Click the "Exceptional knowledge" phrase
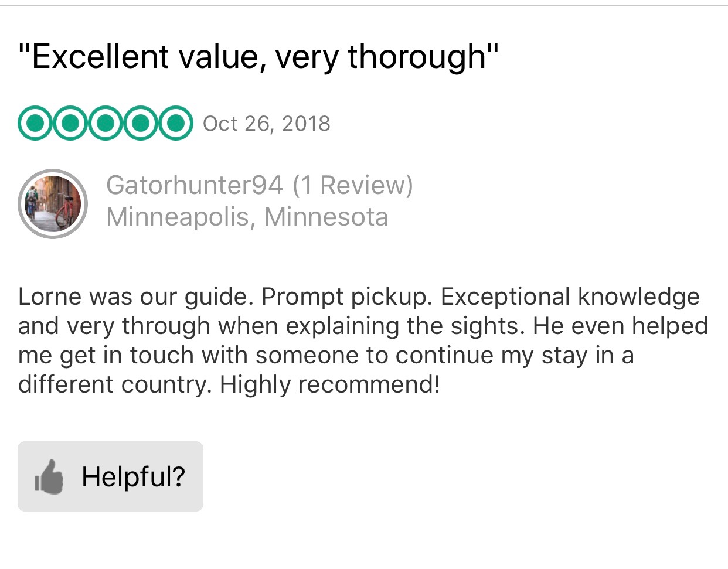Image resolution: width=728 pixels, height=569 pixels. pyautogui.click(x=570, y=297)
